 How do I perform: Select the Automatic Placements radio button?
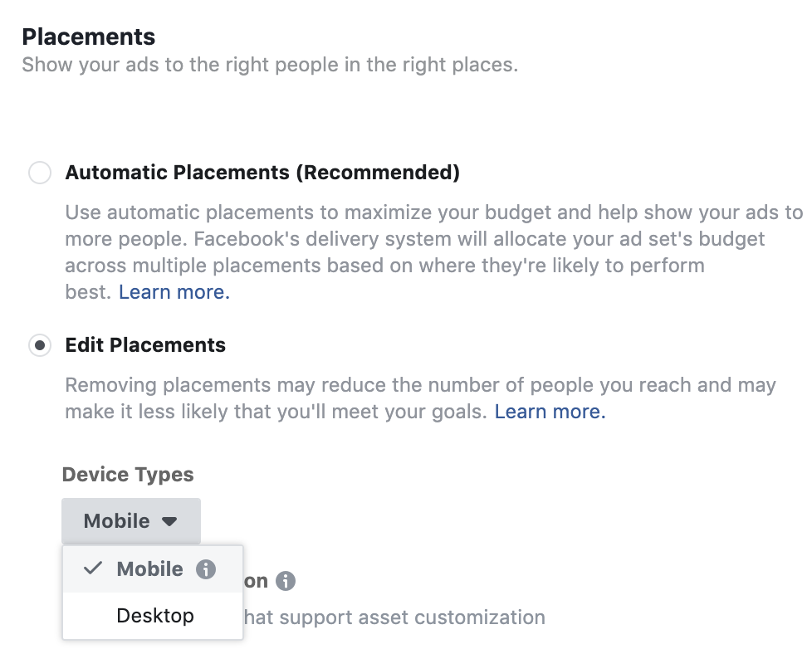click(39, 173)
